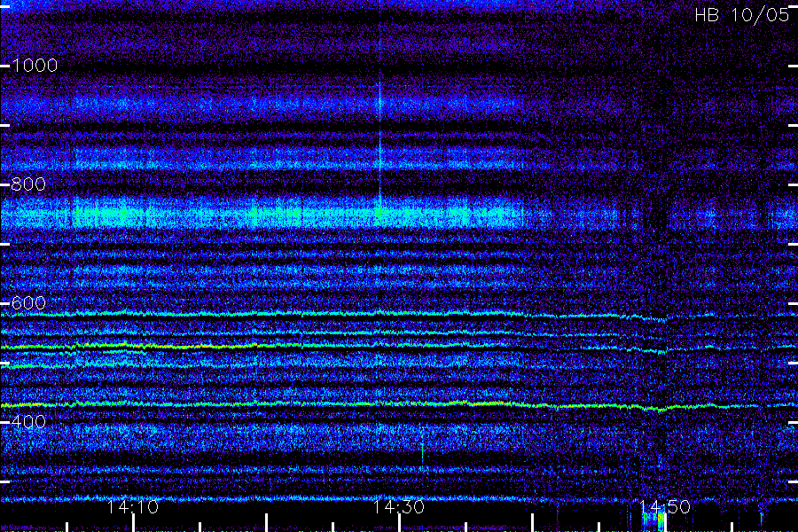Click the 400 frequency axis label
The image size is (798, 532).
[x=28, y=421]
